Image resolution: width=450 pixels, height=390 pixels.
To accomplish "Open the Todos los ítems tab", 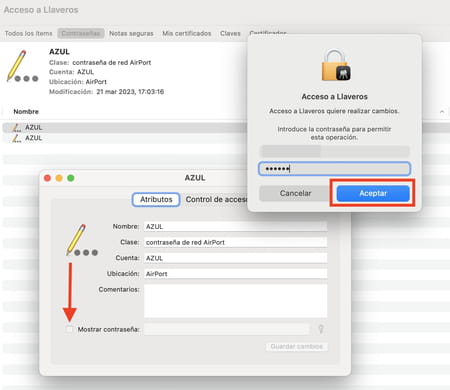I will pyautogui.click(x=29, y=33).
